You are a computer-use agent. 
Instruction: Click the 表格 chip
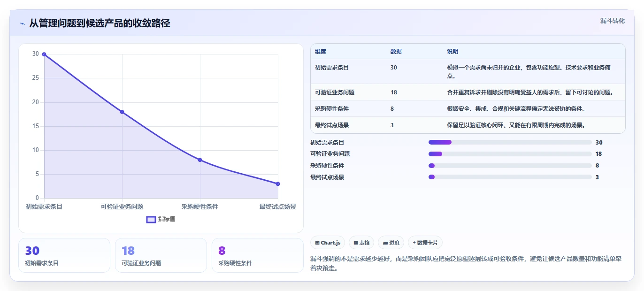coord(361,243)
